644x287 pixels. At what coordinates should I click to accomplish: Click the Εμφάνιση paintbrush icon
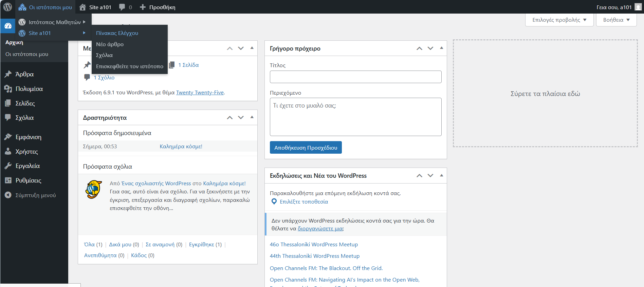(x=8, y=137)
